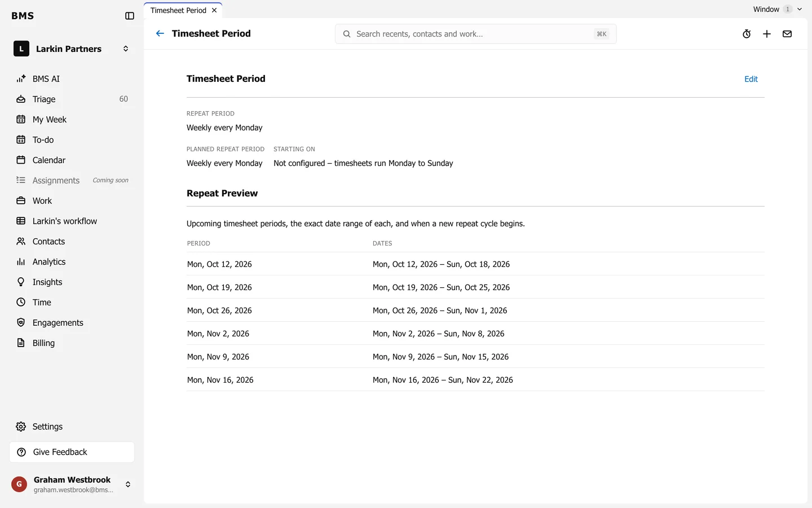View the Contacts page
This screenshot has height=508, width=812.
72,242
